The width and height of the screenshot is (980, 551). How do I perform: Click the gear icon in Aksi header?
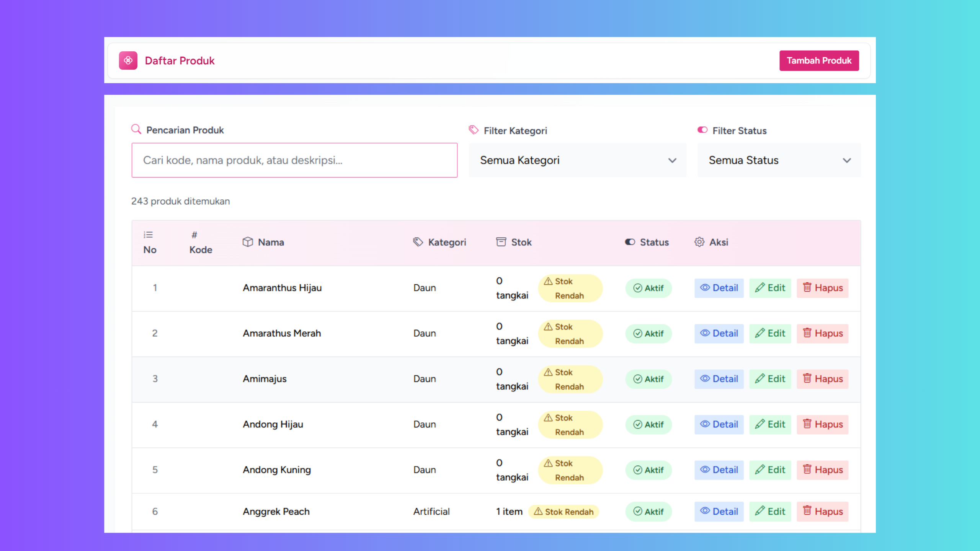(699, 242)
